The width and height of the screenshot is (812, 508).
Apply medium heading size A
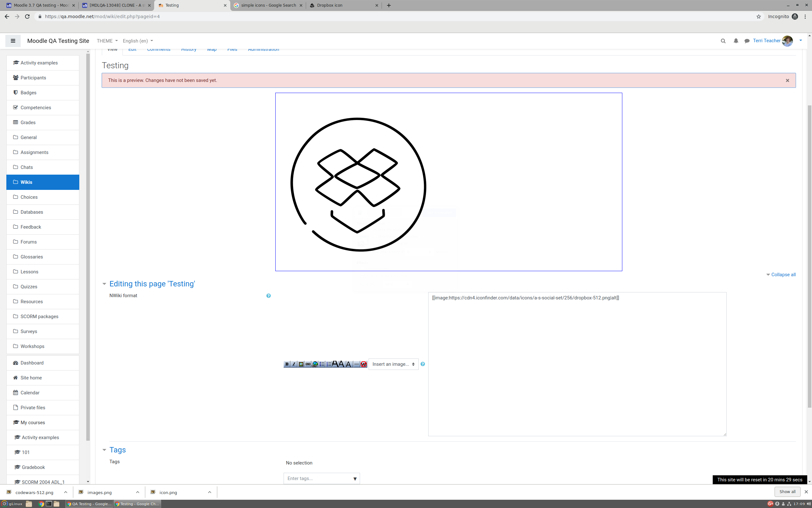343,364
